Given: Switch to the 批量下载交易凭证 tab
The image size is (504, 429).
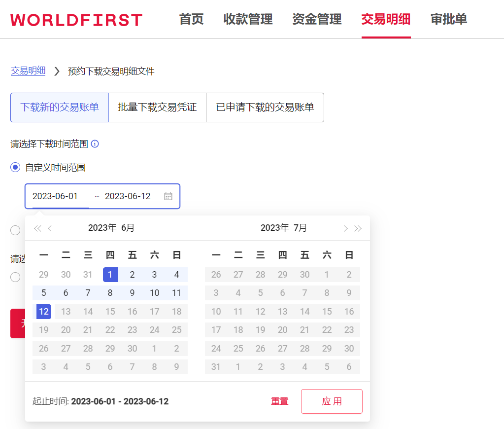Looking at the screenshot, I should 157,107.
